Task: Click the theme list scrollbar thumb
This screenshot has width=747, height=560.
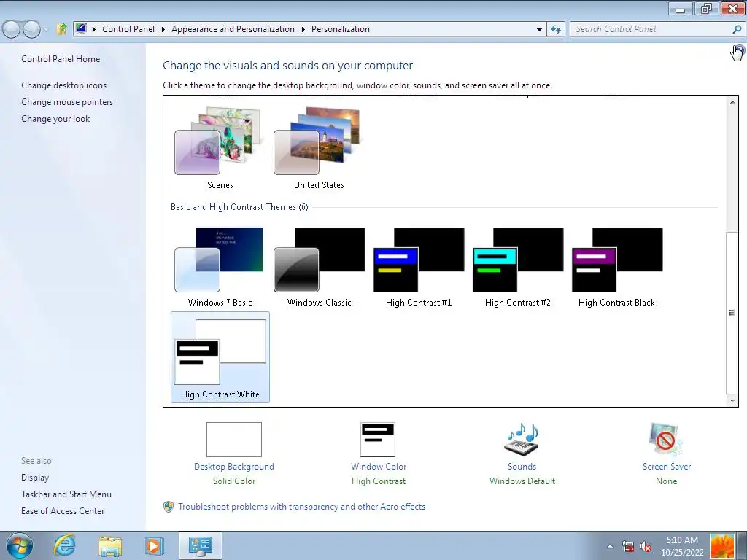Action: [x=732, y=313]
